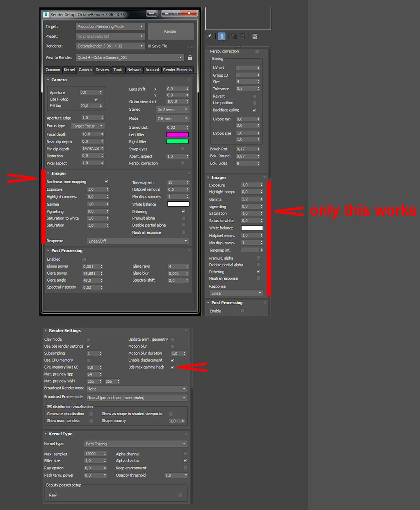Open the Mode dropdown showing Off-axis
Image resolution: width=420 pixels, height=510 pixels.
click(173, 118)
